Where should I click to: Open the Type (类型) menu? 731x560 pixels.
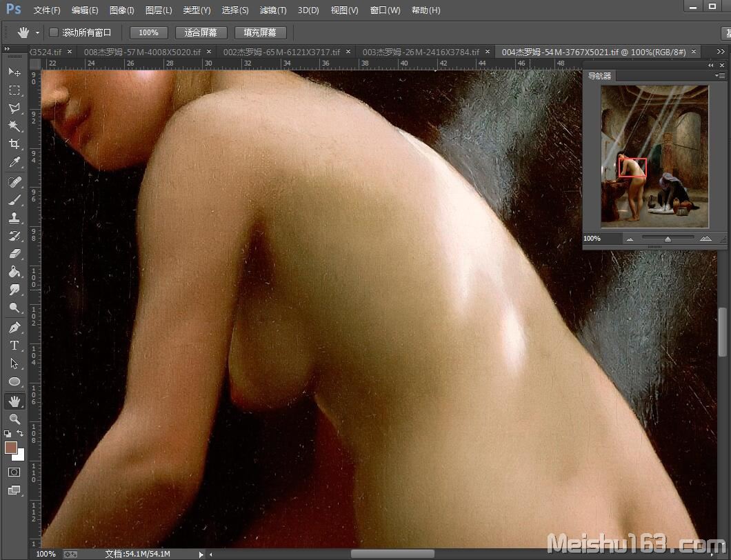197,10
